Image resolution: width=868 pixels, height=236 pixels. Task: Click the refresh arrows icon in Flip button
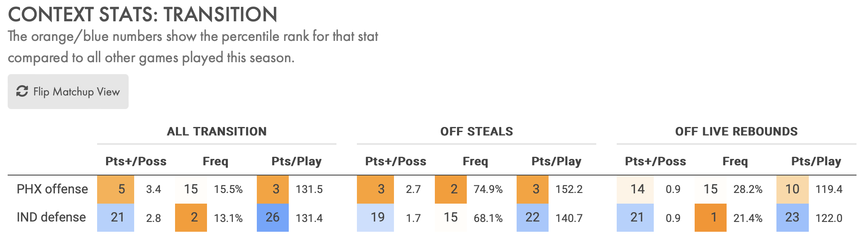click(x=22, y=91)
